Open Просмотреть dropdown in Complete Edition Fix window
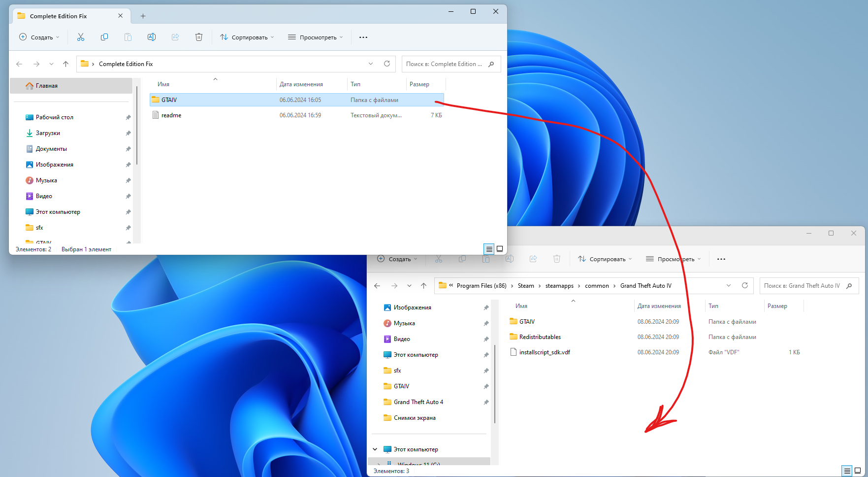Image resolution: width=868 pixels, height=477 pixels. click(x=315, y=37)
